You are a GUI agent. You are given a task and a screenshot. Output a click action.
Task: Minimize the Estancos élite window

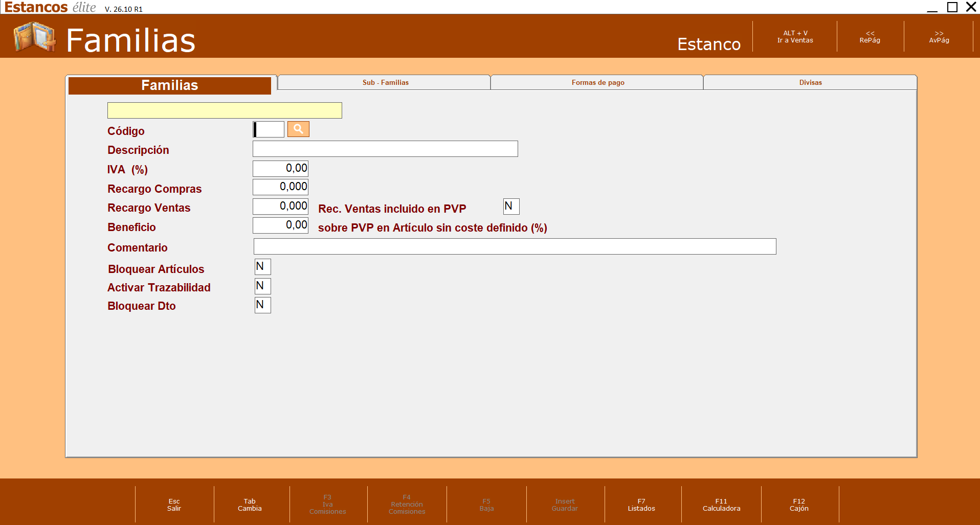click(932, 7)
